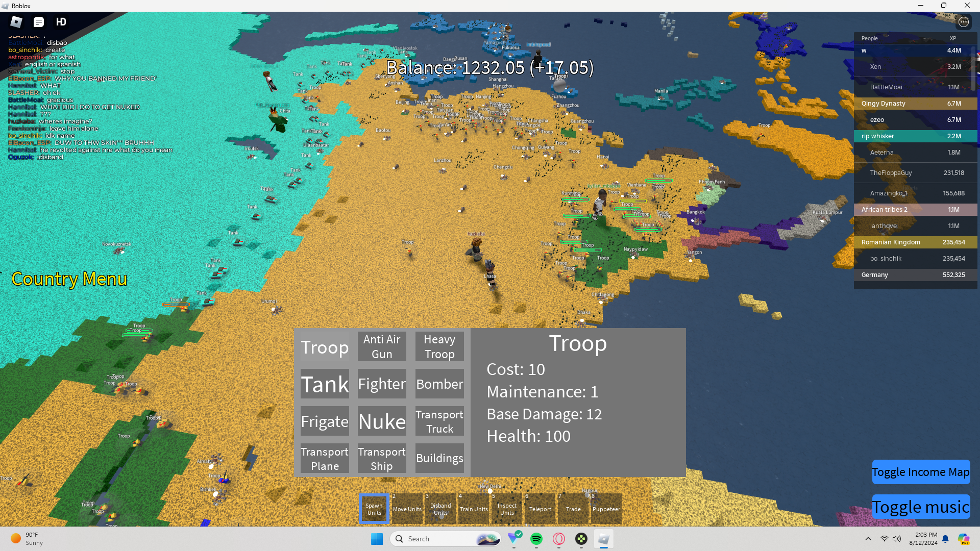Select Tank in the unit menu
The height and width of the screenshot is (551, 980).
pyautogui.click(x=325, y=384)
